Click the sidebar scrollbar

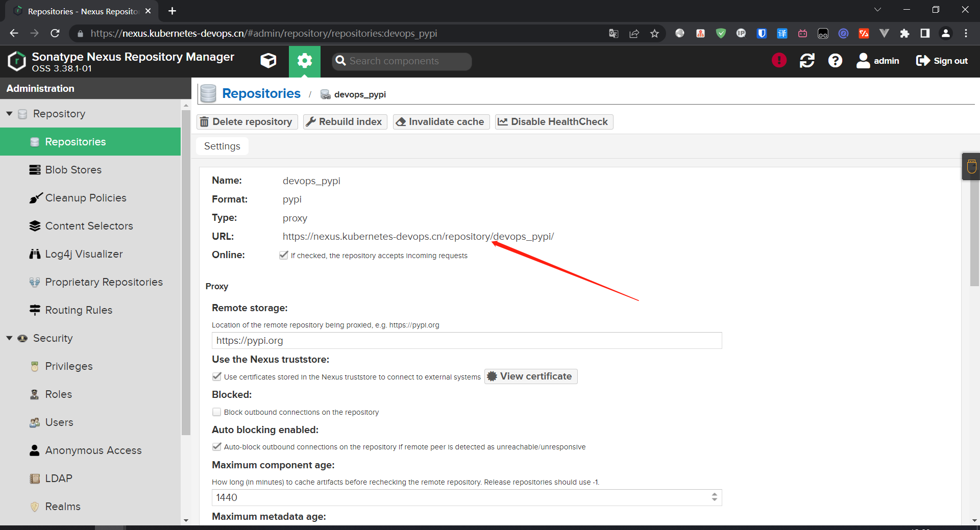point(186,273)
